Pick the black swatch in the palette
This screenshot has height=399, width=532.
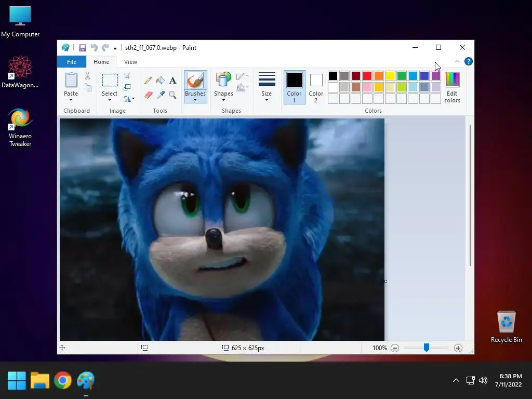point(333,76)
